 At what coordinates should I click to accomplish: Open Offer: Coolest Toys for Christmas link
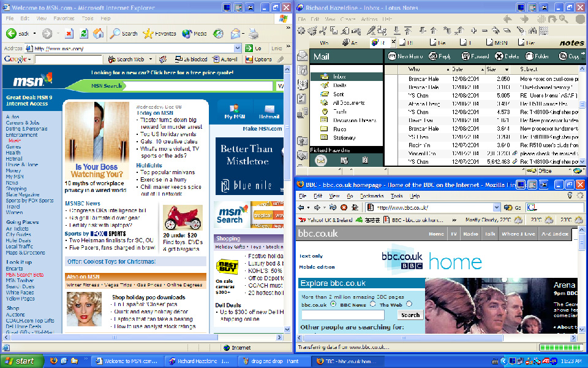(x=111, y=262)
